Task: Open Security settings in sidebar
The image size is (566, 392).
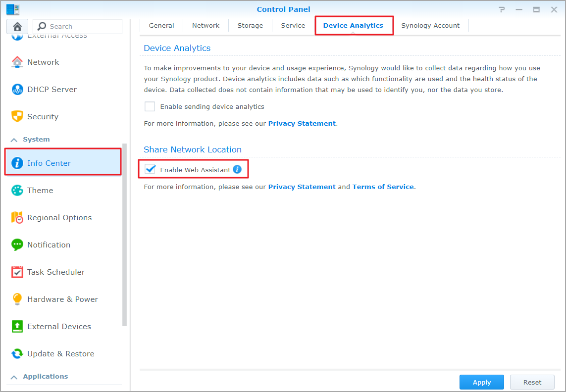Action: tap(63, 117)
